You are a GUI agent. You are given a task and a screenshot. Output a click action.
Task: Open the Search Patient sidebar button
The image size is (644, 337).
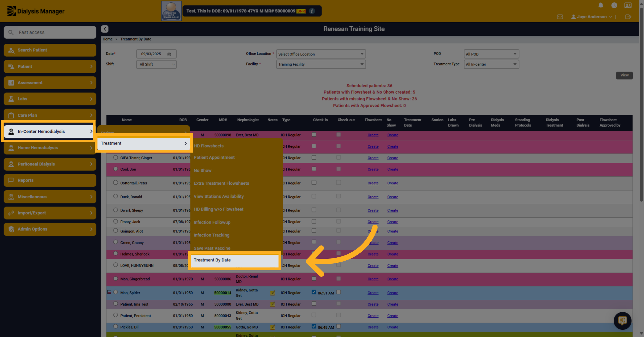[x=50, y=50]
